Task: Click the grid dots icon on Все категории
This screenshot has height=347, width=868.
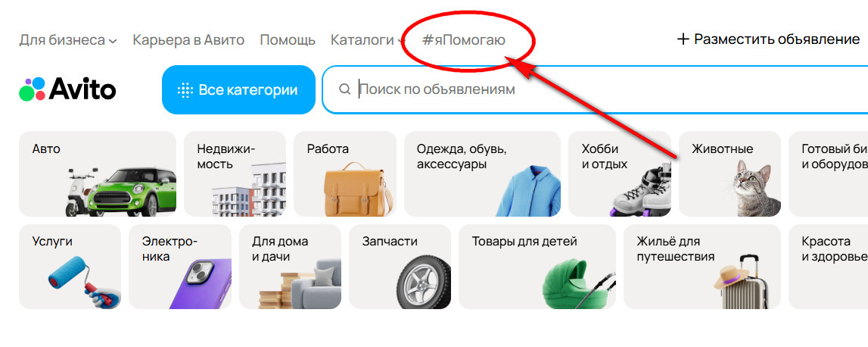Action: click(185, 90)
